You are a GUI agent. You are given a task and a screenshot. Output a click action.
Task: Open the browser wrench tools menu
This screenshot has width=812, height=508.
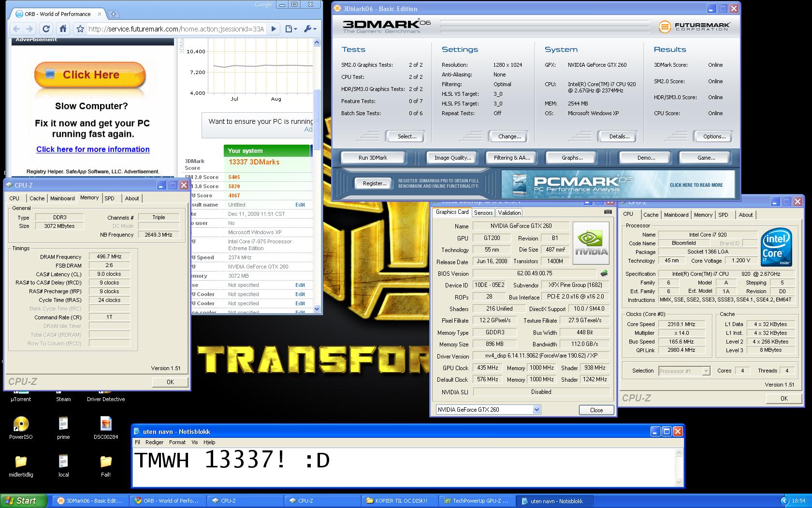309,29
